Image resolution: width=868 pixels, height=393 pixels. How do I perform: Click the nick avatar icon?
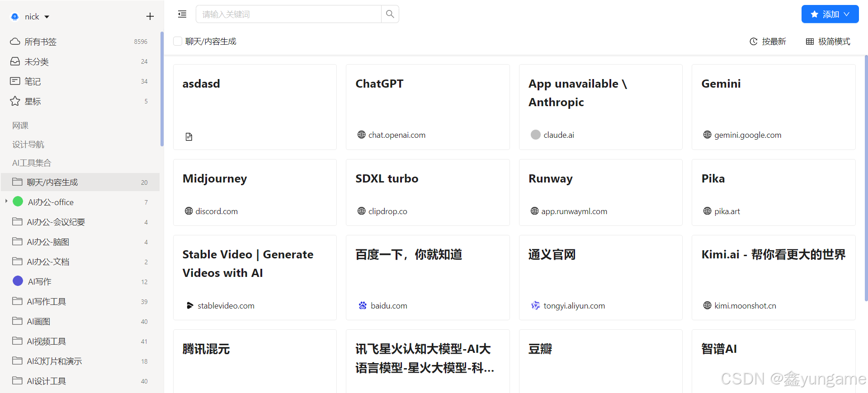point(15,17)
